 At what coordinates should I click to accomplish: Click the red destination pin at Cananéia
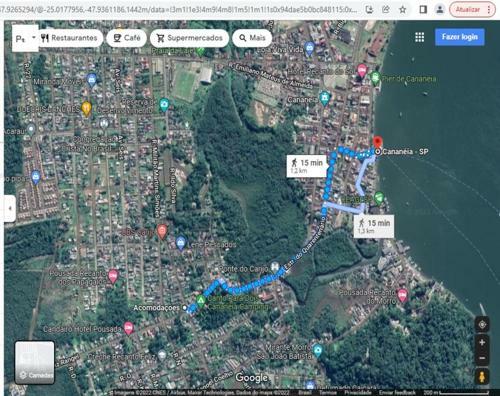pos(377,142)
